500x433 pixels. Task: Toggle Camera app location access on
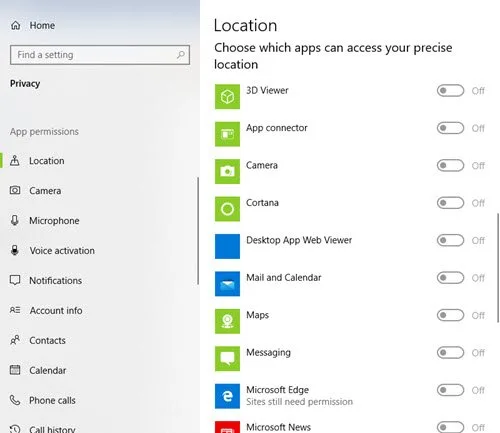tap(450, 165)
